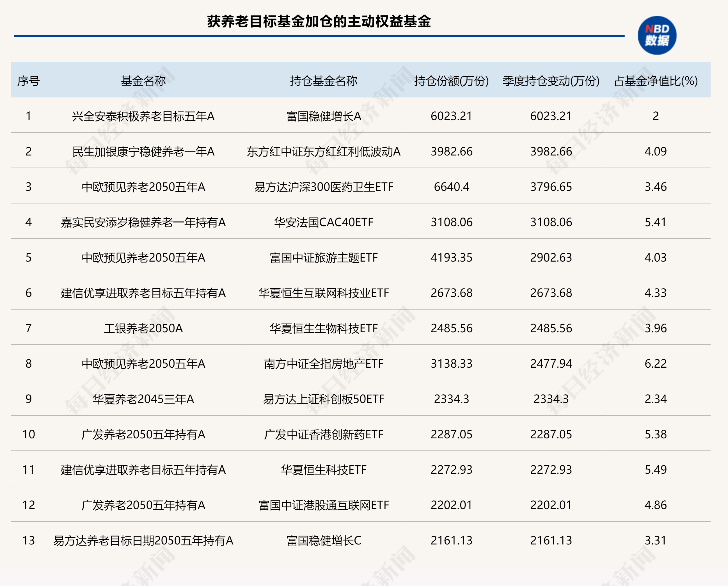Select 南方中证全指房地产ETF cell
Image resolution: width=728 pixels, height=586 pixels.
coord(324,364)
